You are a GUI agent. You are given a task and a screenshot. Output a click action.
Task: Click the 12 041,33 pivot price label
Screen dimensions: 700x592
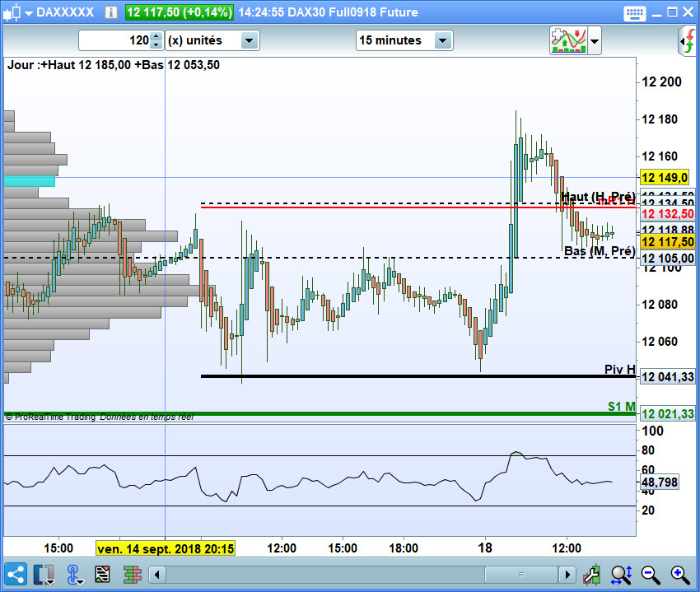667,377
